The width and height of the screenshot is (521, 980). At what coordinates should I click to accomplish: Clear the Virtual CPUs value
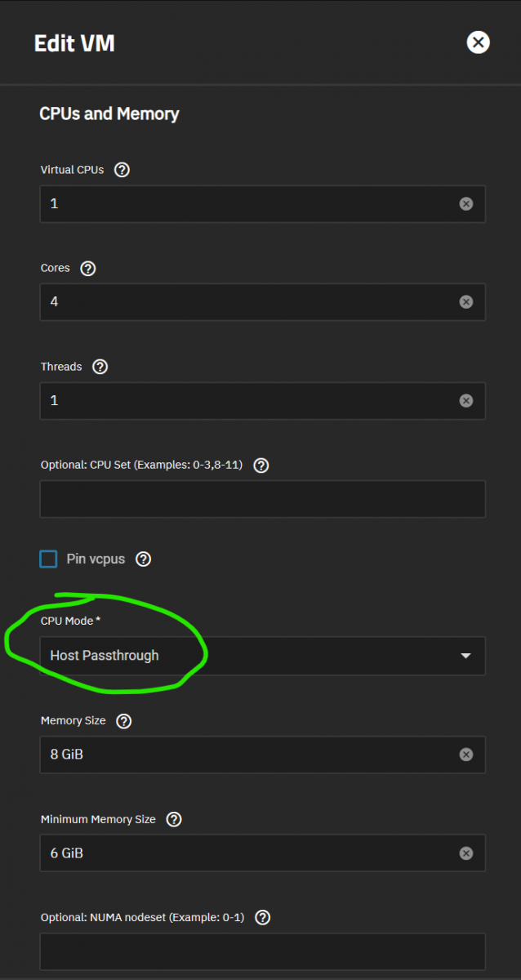coord(466,203)
